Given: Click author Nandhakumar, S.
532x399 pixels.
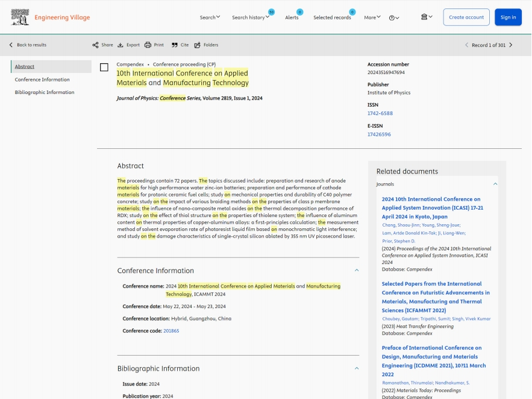Looking at the screenshot, I should 452,383.
